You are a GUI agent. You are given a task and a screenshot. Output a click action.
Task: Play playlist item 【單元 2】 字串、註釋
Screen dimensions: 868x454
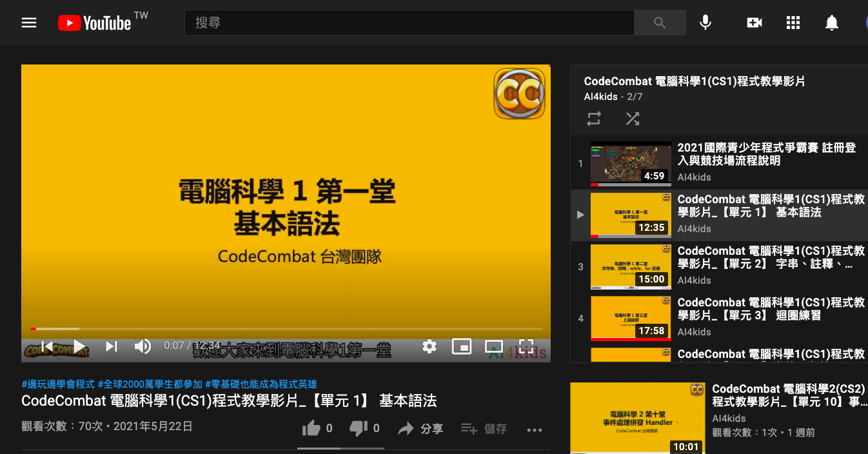[771, 257]
